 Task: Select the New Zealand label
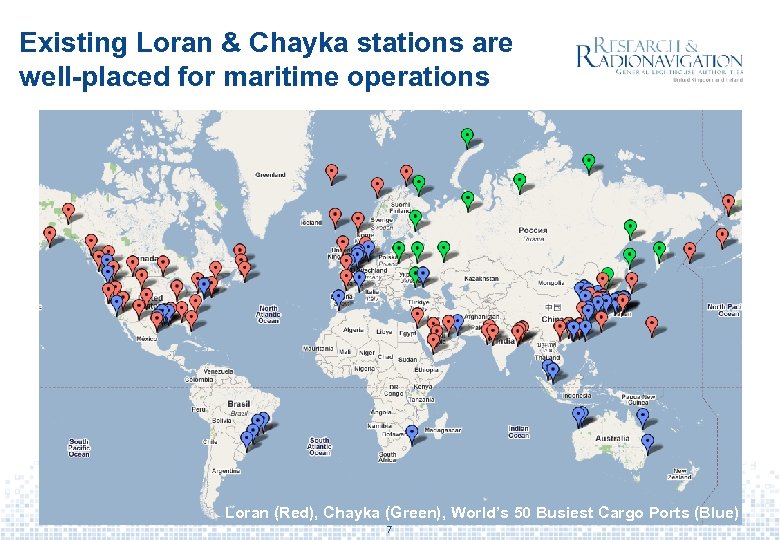pos(682,473)
